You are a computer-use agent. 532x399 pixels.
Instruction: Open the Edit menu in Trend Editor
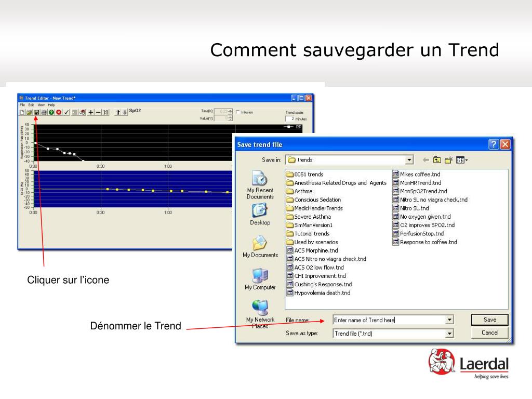[31, 105]
